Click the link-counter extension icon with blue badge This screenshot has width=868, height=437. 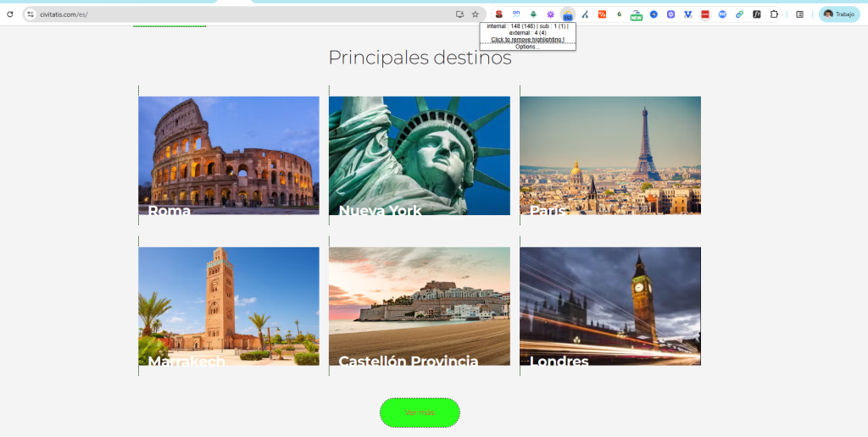[567, 14]
